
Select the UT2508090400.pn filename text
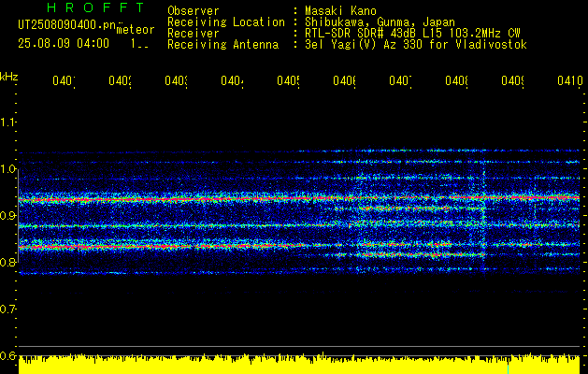[67, 25]
